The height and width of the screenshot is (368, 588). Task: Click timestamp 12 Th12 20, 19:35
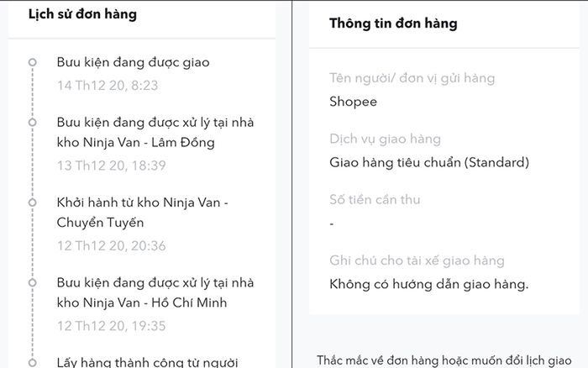(x=112, y=326)
